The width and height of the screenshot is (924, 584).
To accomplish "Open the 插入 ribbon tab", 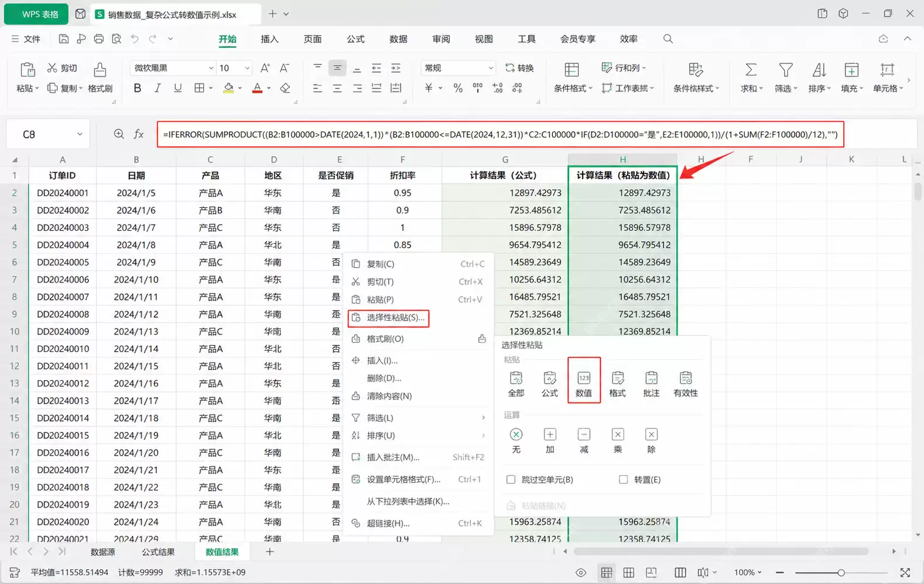I will (x=269, y=39).
